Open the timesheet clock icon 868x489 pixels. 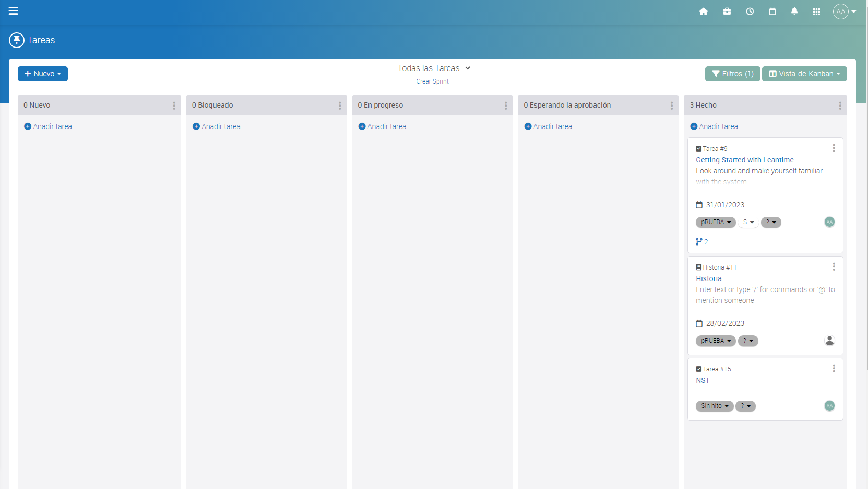point(750,11)
